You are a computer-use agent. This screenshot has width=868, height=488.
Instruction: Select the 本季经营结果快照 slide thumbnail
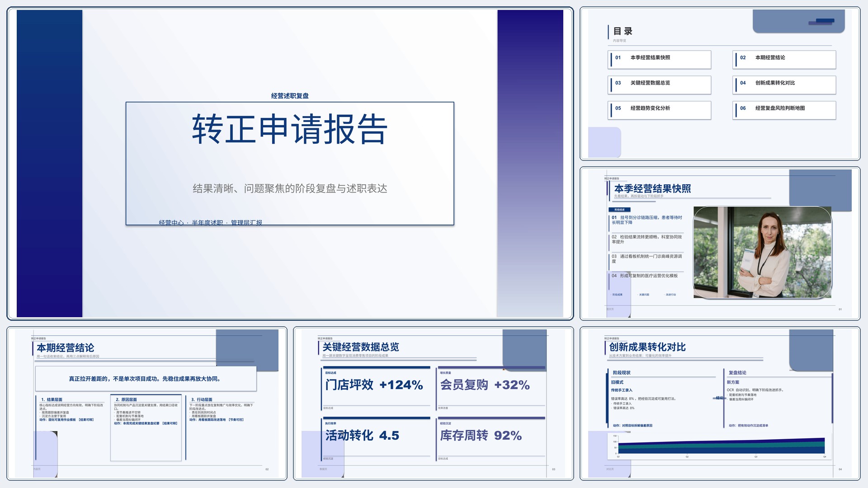(x=720, y=244)
